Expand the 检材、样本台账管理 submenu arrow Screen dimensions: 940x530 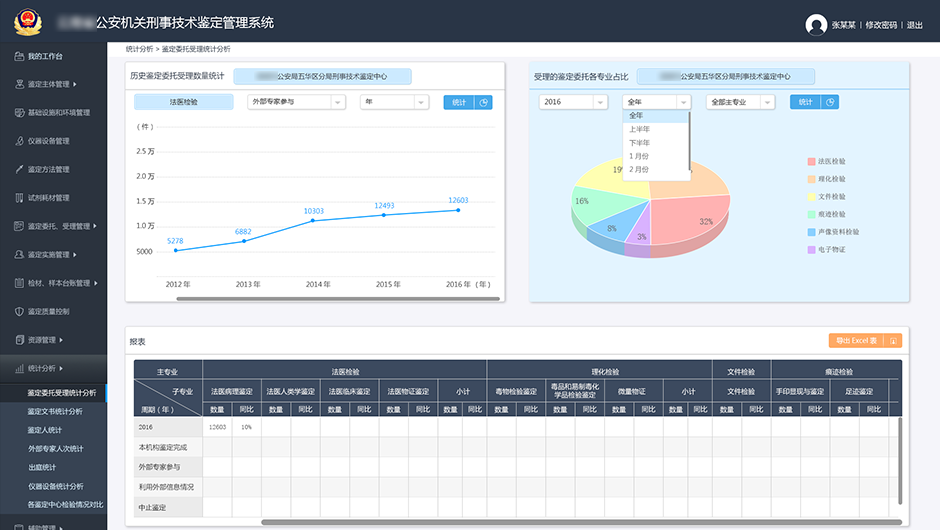tap(95, 283)
